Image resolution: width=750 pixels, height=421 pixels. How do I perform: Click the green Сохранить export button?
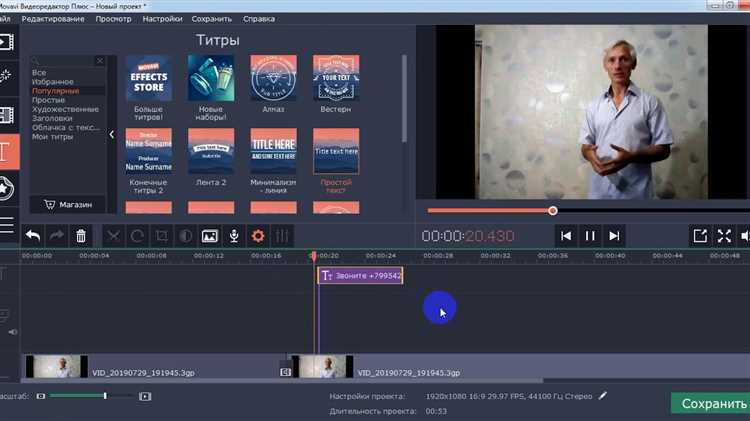(711, 403)
